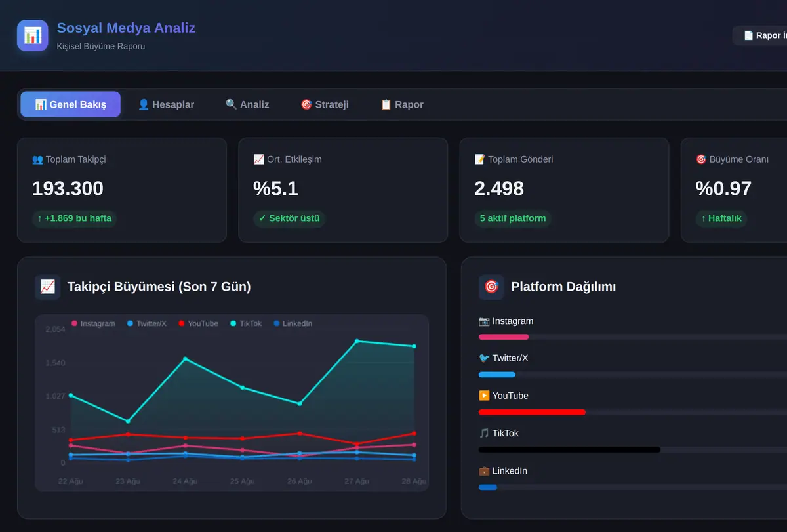Click the YouTube label in Platform Dağılımı list
787x532 pixels.
point(504,396)
